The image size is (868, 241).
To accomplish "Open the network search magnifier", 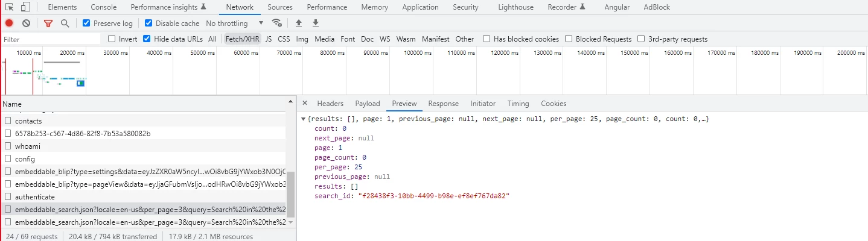I will [x=65, y=23].
